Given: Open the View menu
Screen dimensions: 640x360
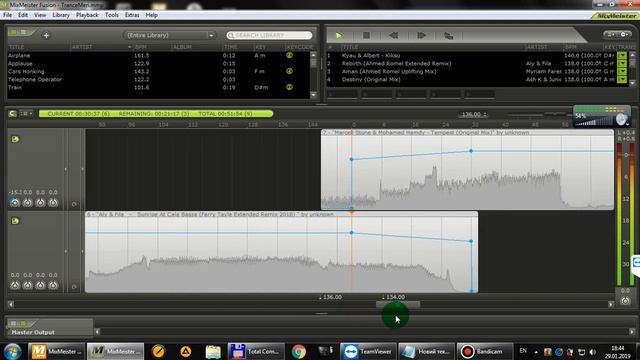Looking at the screenshot, I should 40,15.
